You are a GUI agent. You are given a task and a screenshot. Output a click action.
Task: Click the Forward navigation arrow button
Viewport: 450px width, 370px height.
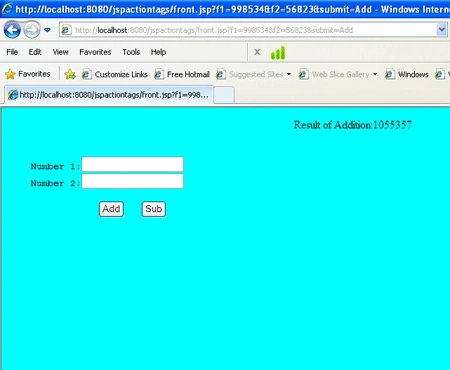(x=32, y=30)
